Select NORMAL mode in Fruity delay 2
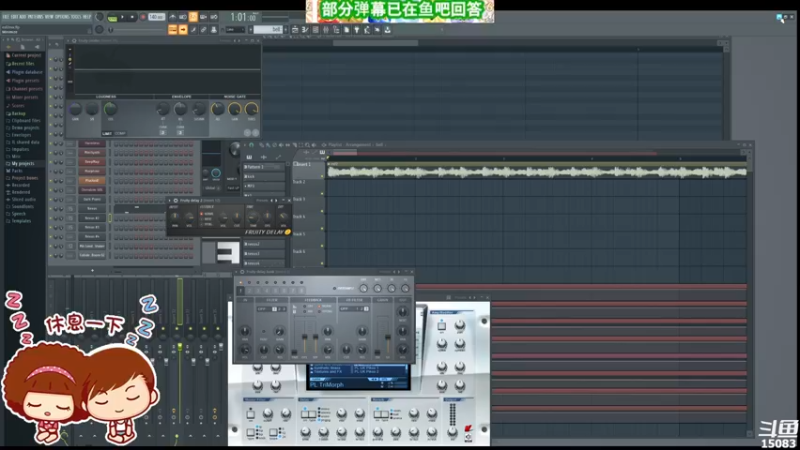 click(207, 213)
